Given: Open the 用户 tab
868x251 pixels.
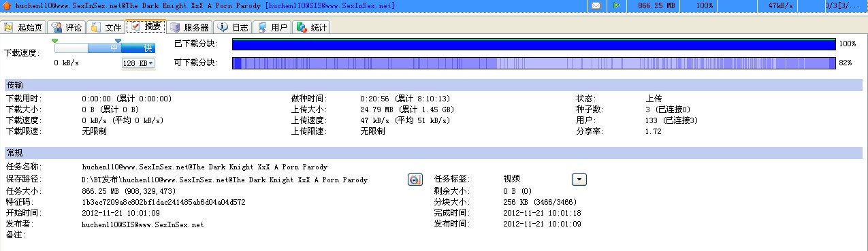Looking at the screenshot, I should coord(272,27).
